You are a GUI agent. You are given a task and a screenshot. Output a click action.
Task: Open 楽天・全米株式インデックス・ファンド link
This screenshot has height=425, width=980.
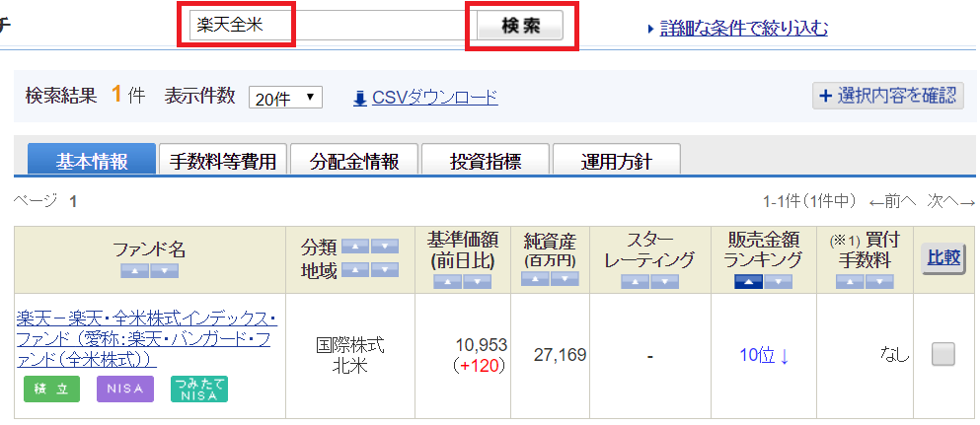pos(147,339)
